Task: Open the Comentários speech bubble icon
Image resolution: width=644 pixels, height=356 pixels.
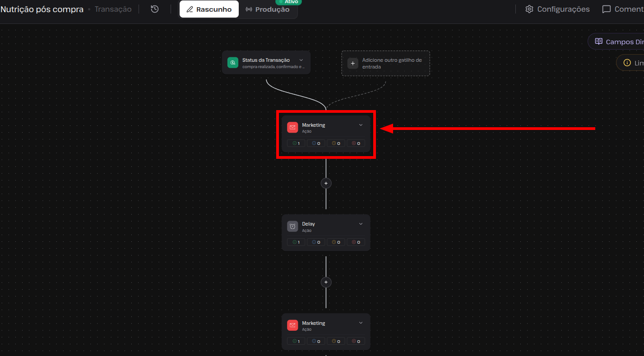Action: (x=607, y=9)
